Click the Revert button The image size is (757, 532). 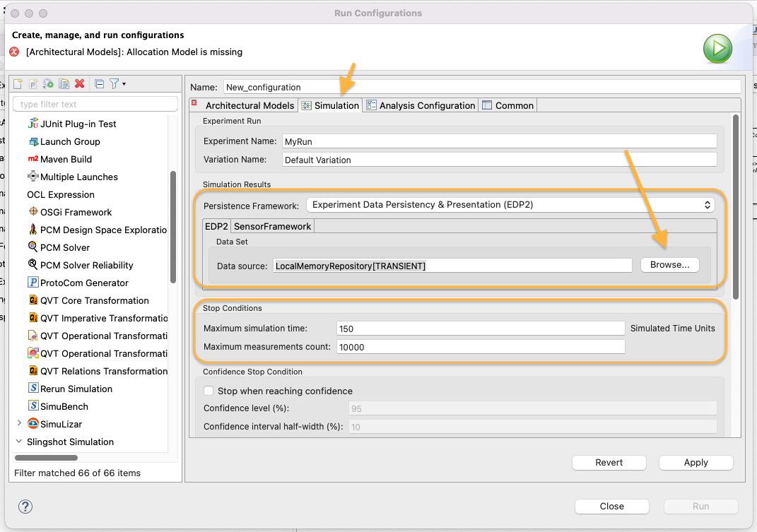click(x=609, y=463)
